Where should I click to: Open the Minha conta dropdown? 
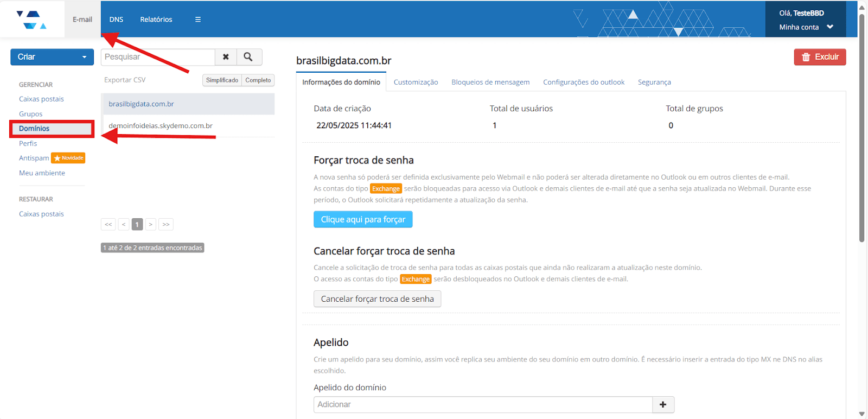point(806,27)
